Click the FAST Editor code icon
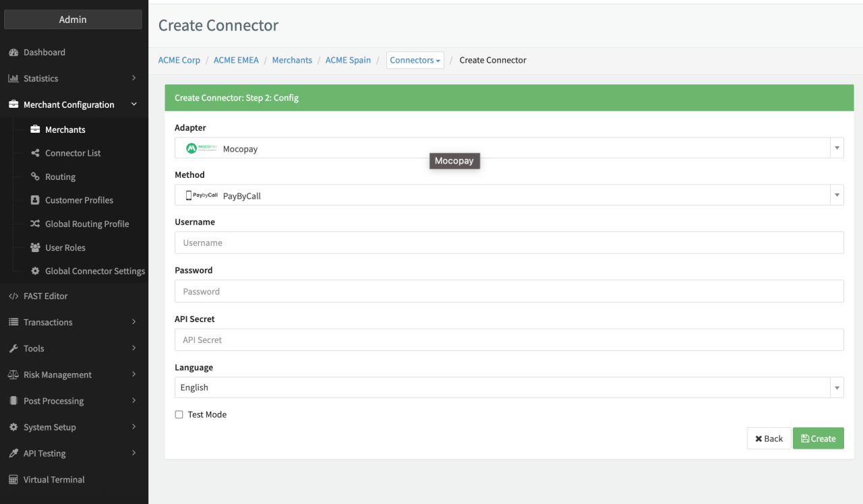The width and height of the screenshot is (863, 504). point(13,296)
